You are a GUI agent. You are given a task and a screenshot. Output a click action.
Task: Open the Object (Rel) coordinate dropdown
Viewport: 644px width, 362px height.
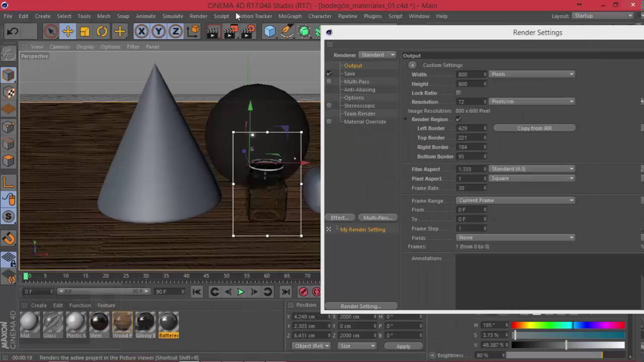[x=311, y=346]
